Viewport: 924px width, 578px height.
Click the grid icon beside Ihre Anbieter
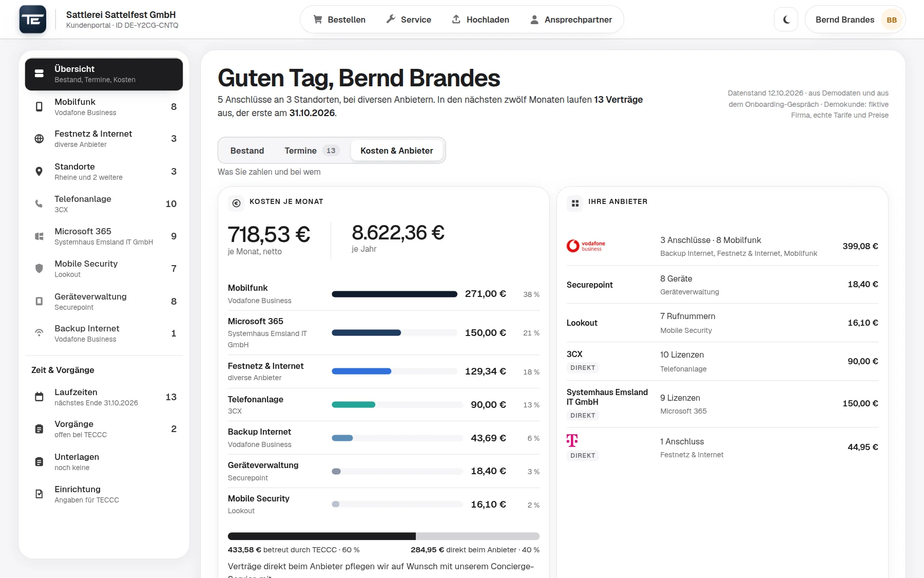click(x=575, y=203)
